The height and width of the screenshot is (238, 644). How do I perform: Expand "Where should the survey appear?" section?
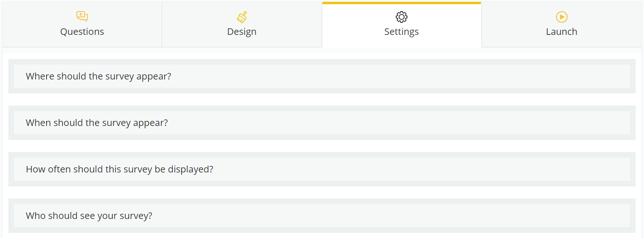click(322, 76)
